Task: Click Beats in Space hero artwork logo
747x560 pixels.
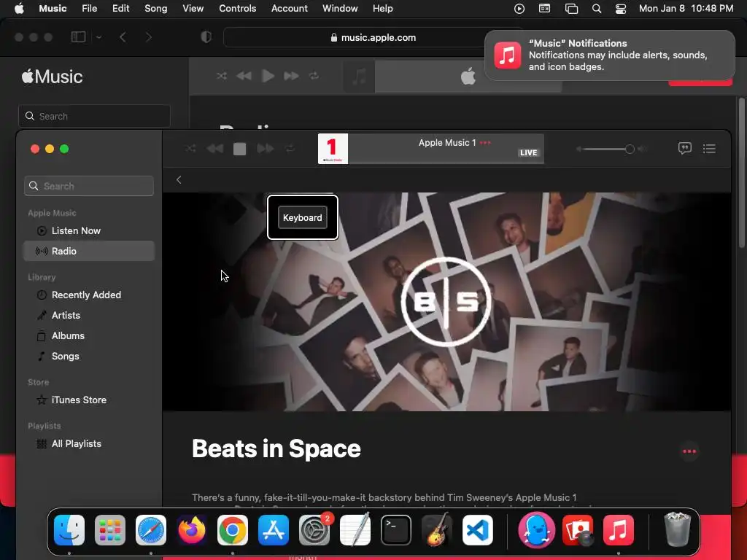Action: coord(446,301)
